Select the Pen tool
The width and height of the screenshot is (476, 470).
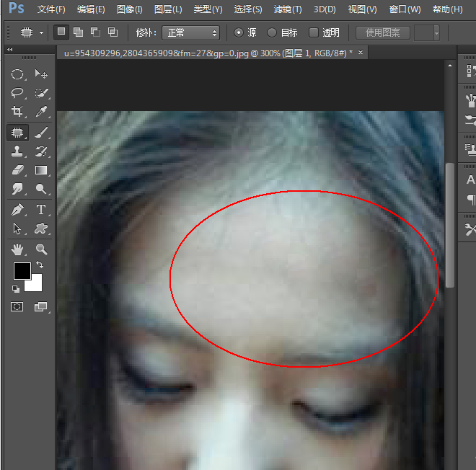click(x=17, y=210)
